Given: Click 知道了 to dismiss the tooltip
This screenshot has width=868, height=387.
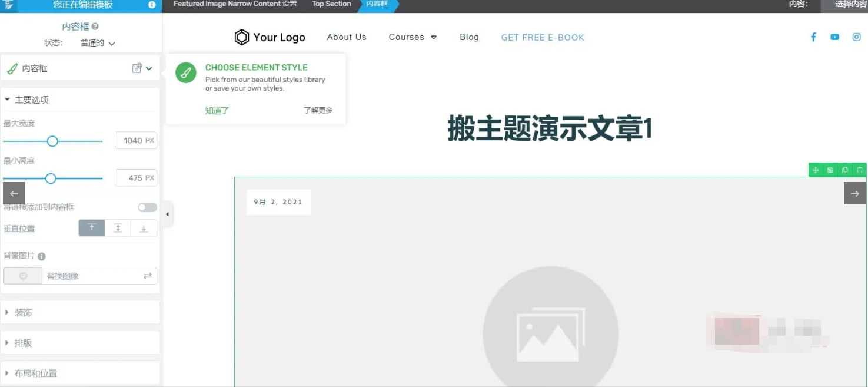Looking at the screenshot, I should (x=217, y=110).
